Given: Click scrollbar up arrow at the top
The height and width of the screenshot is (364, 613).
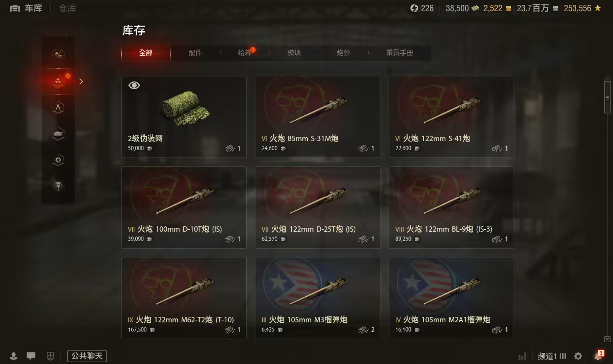Looking at the screenshot, I should (607, 79).
